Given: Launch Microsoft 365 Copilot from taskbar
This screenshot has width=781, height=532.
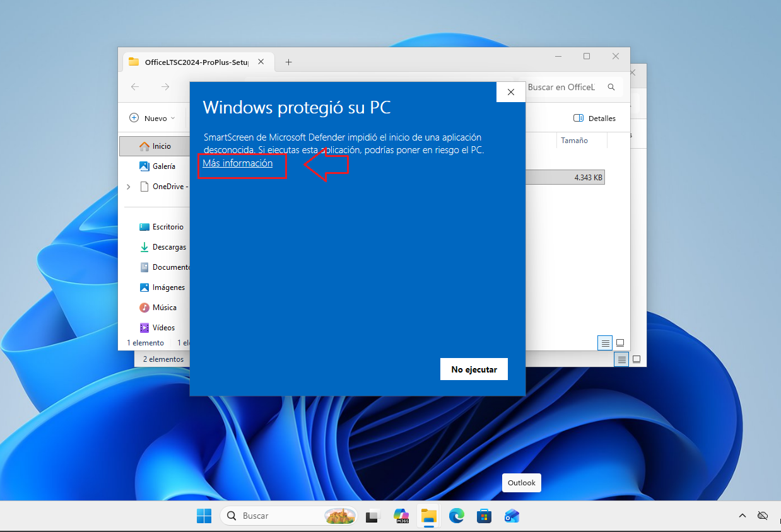Looking at the screenshot, I should [401, 516].
